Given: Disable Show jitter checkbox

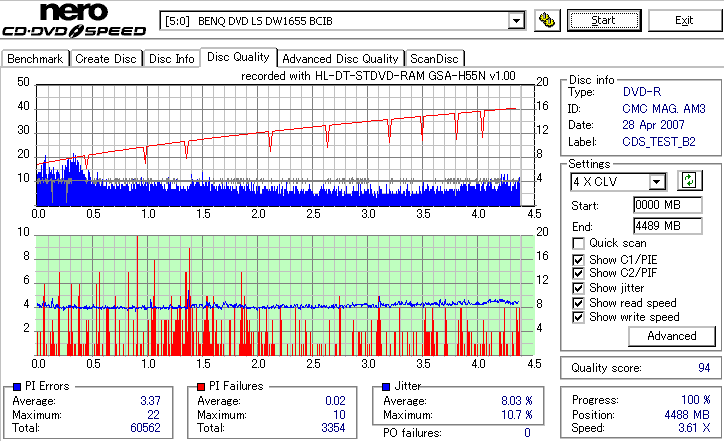Looking at the screenshot, I should pos(578,288).
